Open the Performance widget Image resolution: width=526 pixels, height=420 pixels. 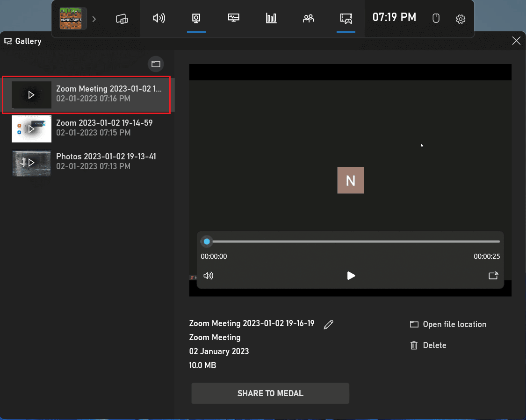[233, 19]
